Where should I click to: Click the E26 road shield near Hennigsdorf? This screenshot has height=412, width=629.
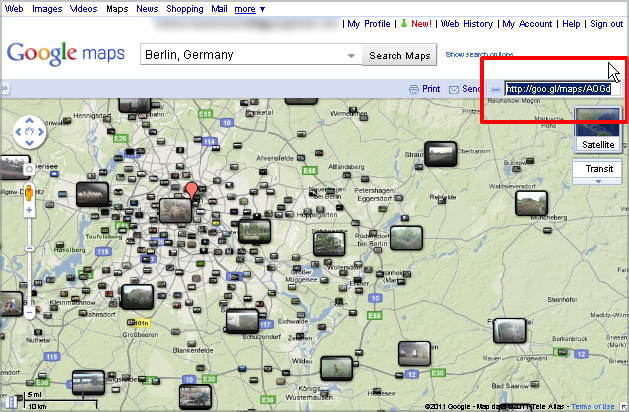(x=120, y=138)
